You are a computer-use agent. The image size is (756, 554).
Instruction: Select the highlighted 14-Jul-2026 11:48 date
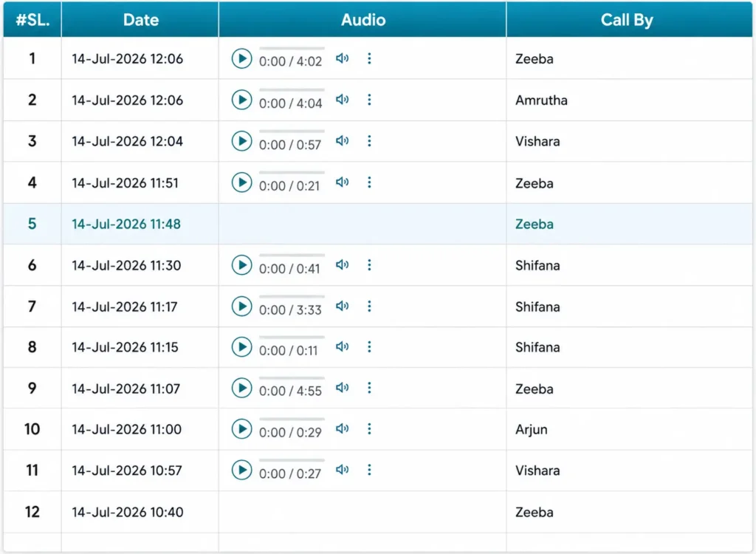click(x=126, y=224)
